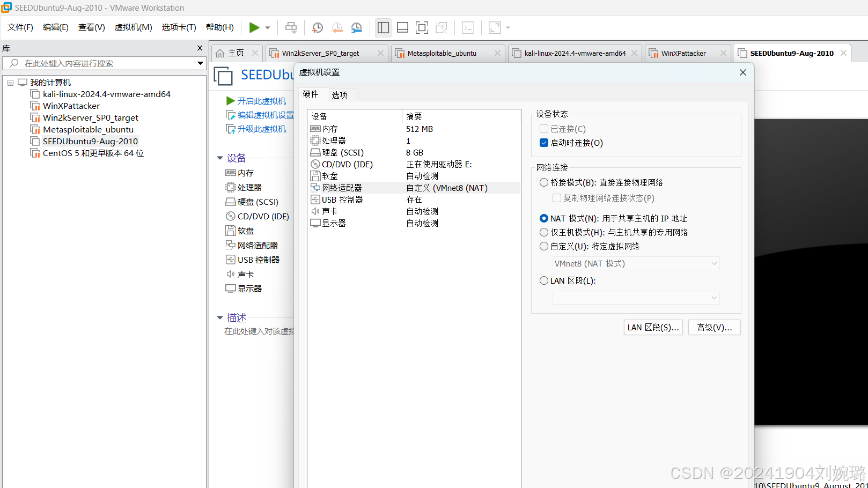Select the 内存 row in the hardware list
This screenshot has width=868, height=488.
click(x=414, y=129)
